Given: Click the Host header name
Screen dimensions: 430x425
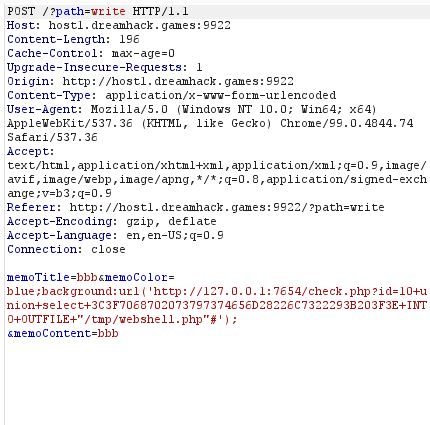Looking at the screenshot, I should tap(20, 26).
